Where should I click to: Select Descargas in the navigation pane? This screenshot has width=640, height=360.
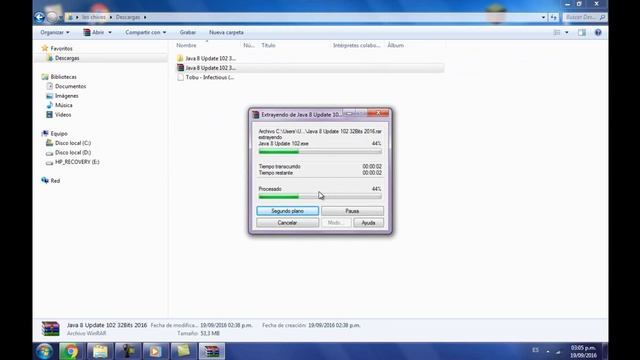click(67, 58)
